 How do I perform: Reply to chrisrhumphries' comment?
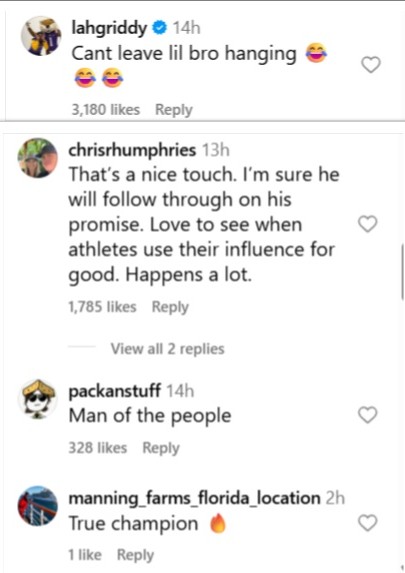tap(170, 307)
